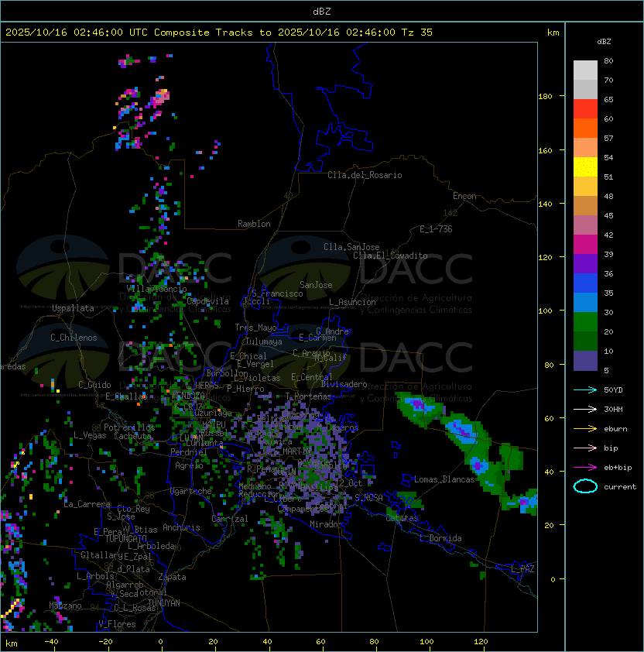Viewport: 644px width, 652px height.
Task: Click the Manzano map label
Action: tap(65, 606)
